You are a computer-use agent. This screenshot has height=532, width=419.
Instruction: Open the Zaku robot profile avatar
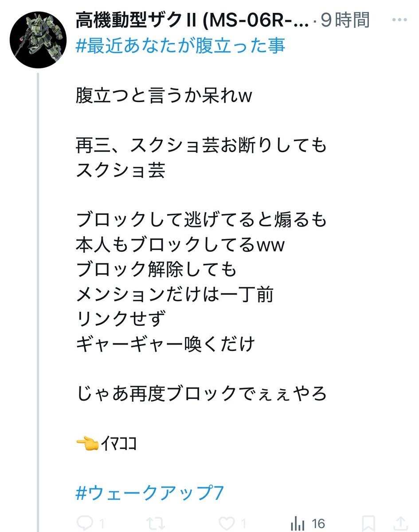tap(38, 40)
